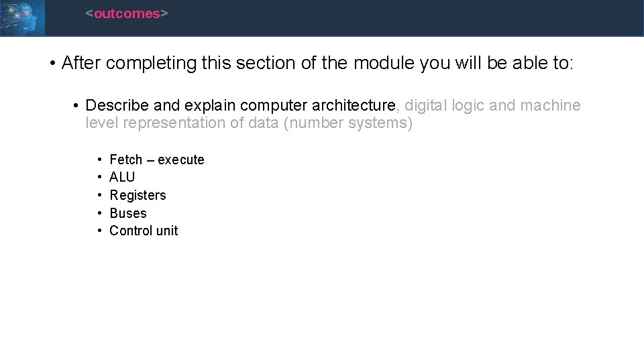Screen dimensions: 644x362
Task: Select the "Registers" list item
Action: point(138,195)
